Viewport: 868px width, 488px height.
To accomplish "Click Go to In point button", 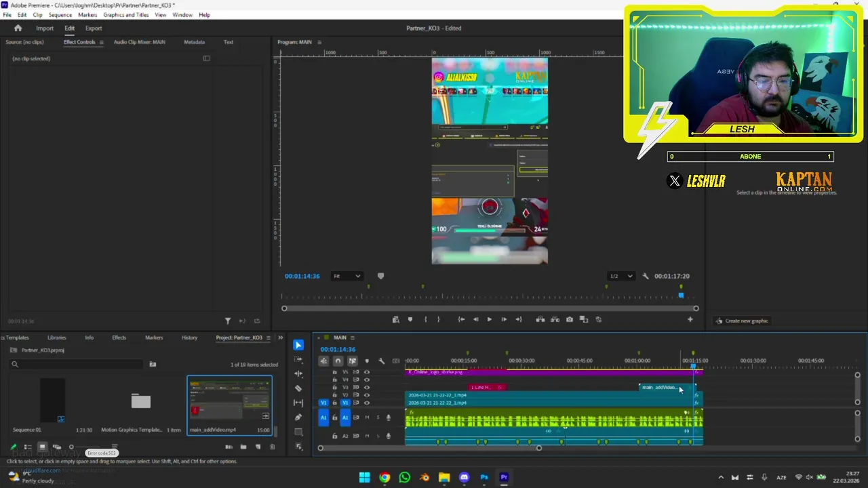I will point(461,319).
